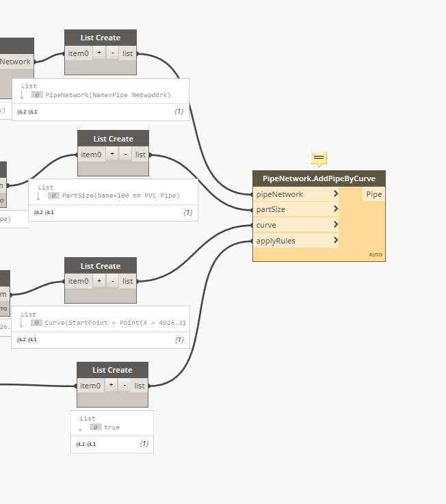
Task: Click the AUTO lacing label on AddPipeByCurve
Action: [x=376, y=254]
